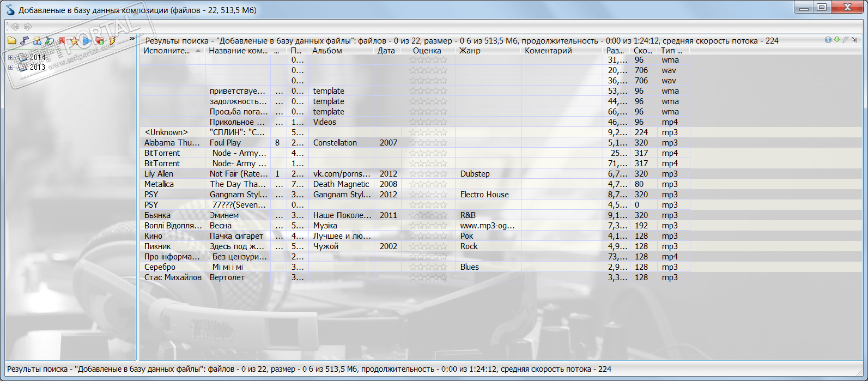Select the Lily Allen artist cell
This screenshot has height=381, width=868.
pyautogui.click(x=172, y=174)
